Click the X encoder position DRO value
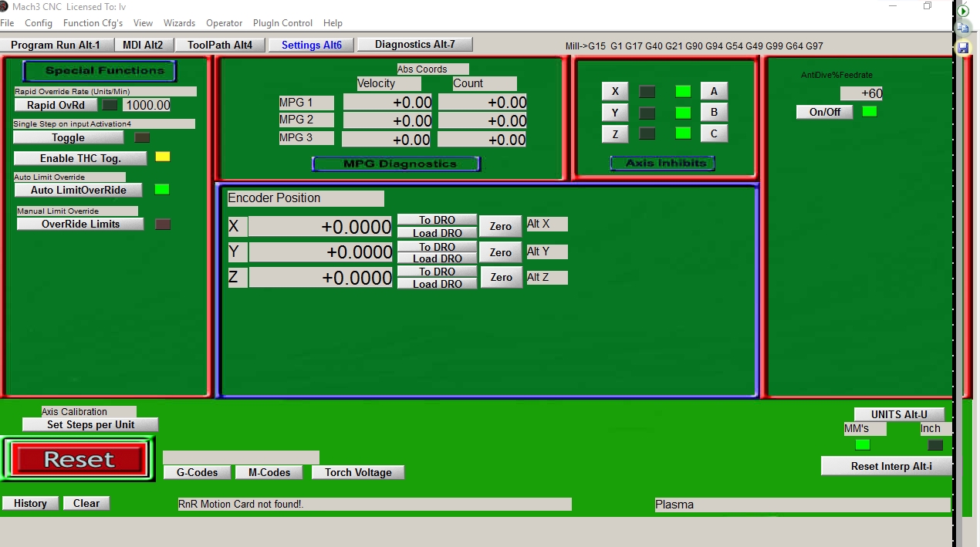The width and height of the screenshot is (980, 547). [x=320, y=227]
